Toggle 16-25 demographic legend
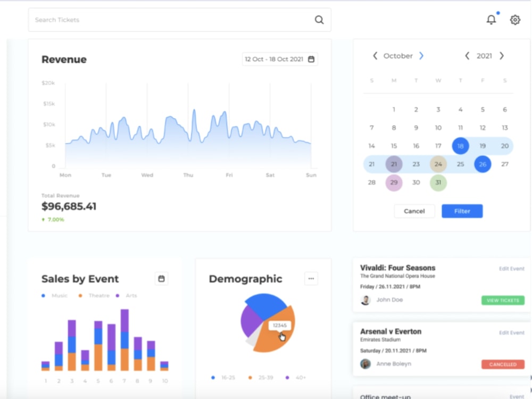This screenshot has width=532, height=399. point(223,377)
